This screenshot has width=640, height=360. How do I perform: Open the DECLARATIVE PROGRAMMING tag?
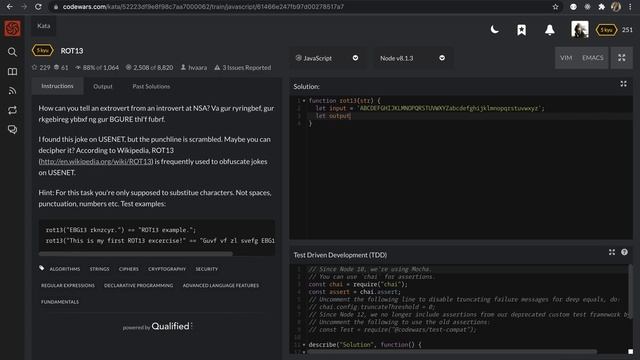tap(138, 285)
